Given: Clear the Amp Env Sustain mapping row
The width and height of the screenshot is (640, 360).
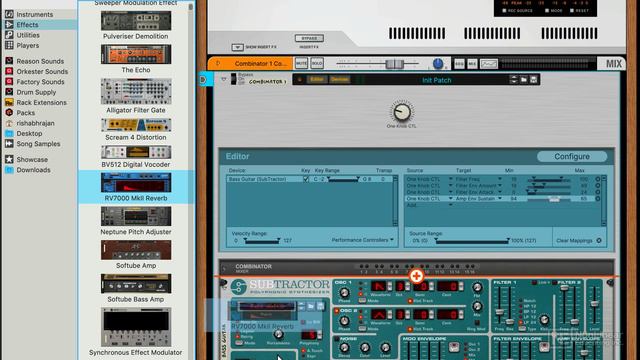Looking at the screenshot, I should point(598,199).
